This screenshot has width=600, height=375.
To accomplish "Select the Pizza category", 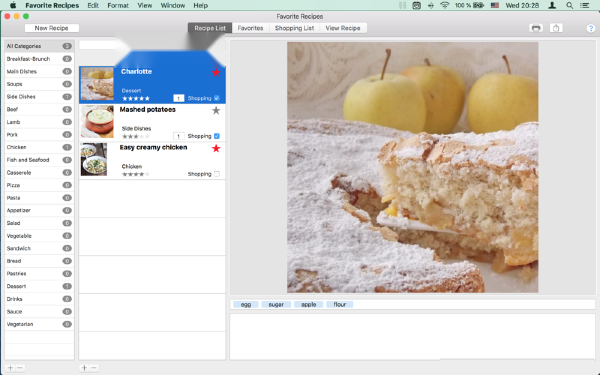I will pyautogui.click(x=39, y=185).
